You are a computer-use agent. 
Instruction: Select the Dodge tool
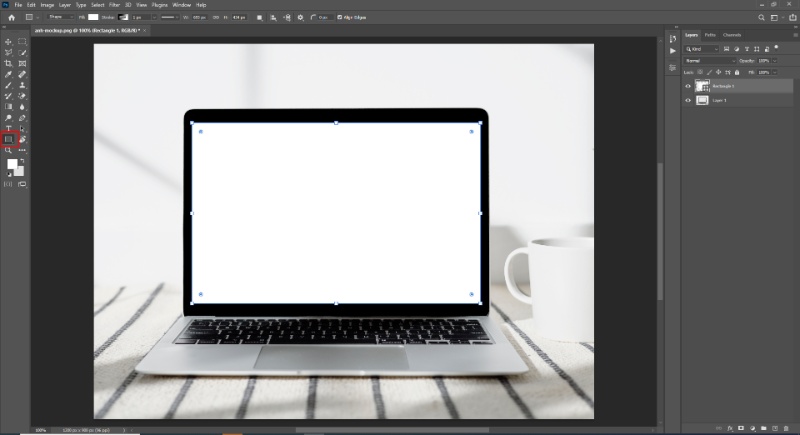point(8,118)
